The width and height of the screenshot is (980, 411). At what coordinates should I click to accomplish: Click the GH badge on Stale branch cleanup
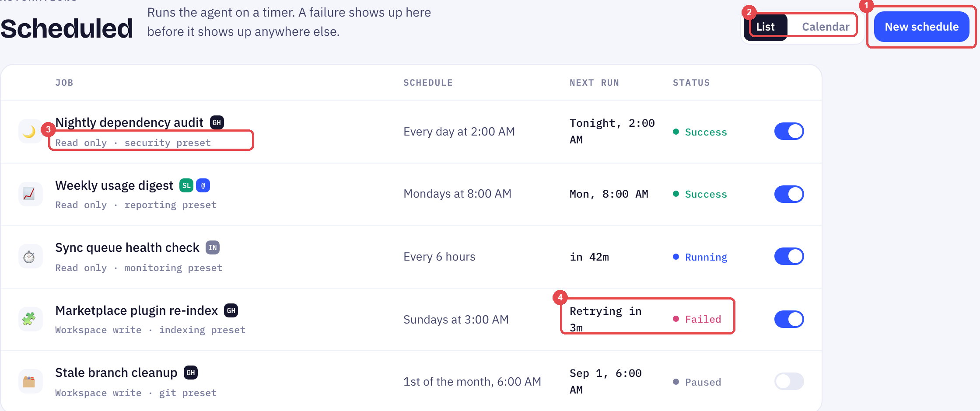[191, 373]
